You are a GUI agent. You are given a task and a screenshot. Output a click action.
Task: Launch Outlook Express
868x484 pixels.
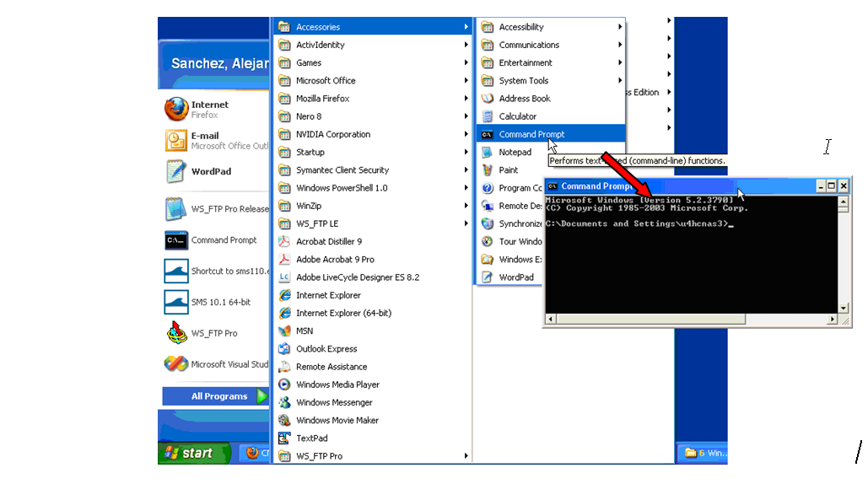point(374,348)
